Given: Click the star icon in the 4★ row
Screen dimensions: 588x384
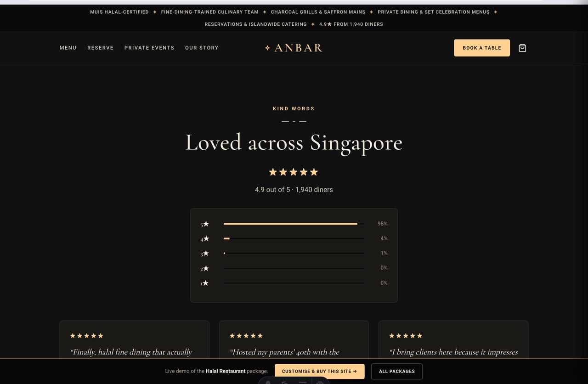Looking at the screenshot, I should 206,238.
